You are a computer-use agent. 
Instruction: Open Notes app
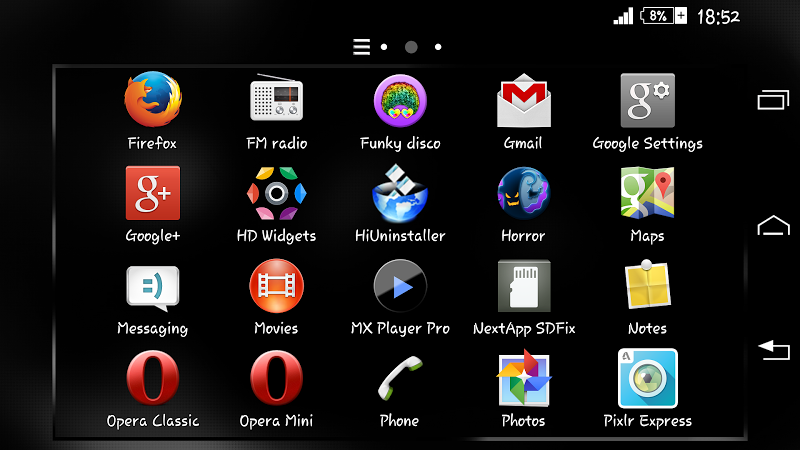647,284
